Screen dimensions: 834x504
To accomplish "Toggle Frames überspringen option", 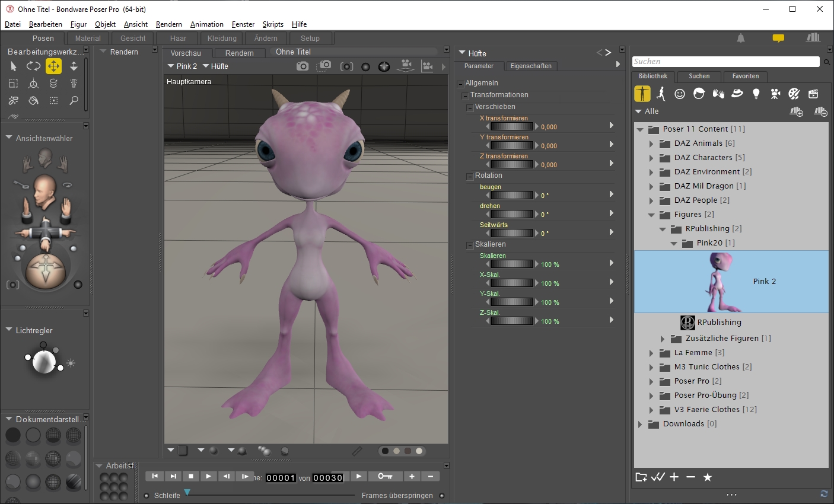I will pyautogui.click(x=442, y=496).
